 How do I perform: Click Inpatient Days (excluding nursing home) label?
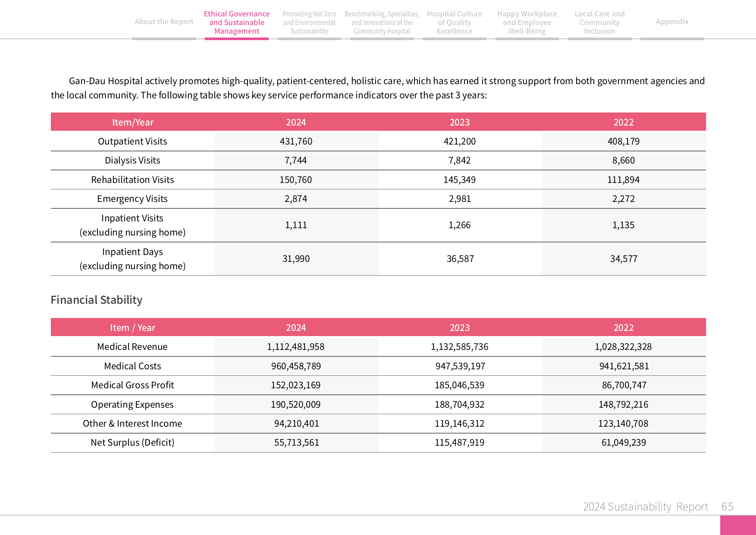point(132,259)
